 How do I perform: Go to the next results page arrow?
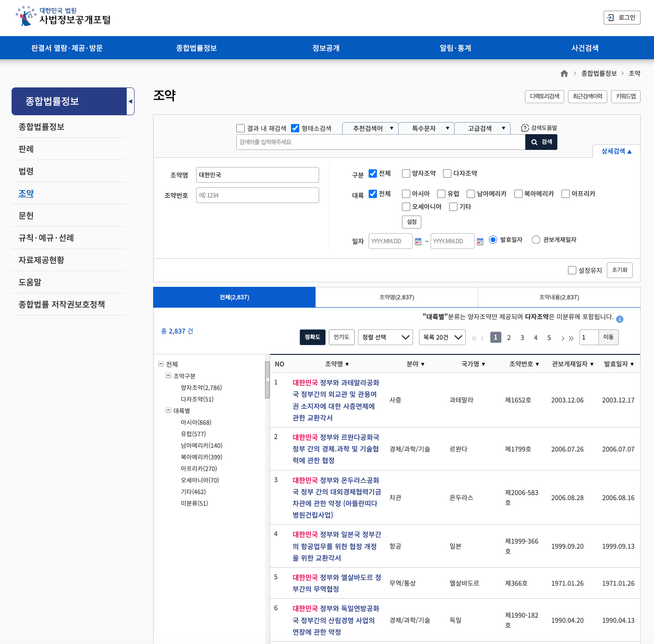pyautogui.click(x=563, y=338)
